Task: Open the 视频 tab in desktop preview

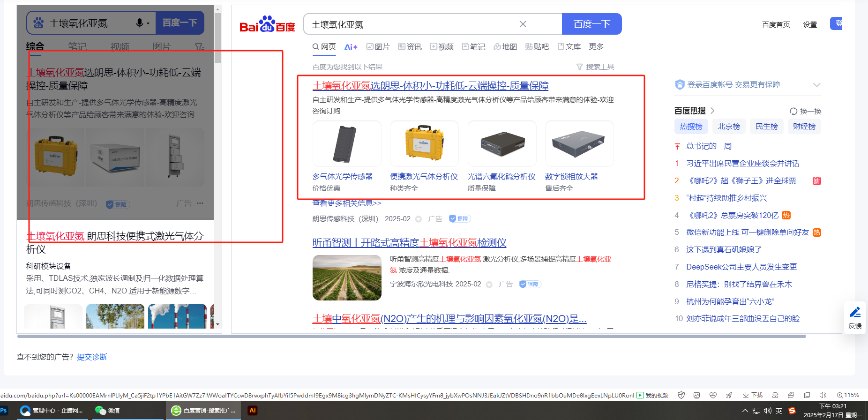Action: pyautogui.click(x=442, y=47)
